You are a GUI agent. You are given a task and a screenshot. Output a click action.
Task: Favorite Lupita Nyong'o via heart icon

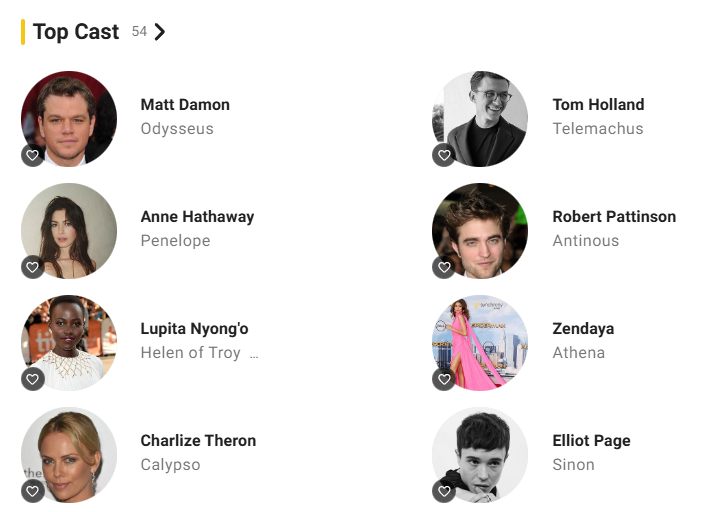[x=33, y=379]
